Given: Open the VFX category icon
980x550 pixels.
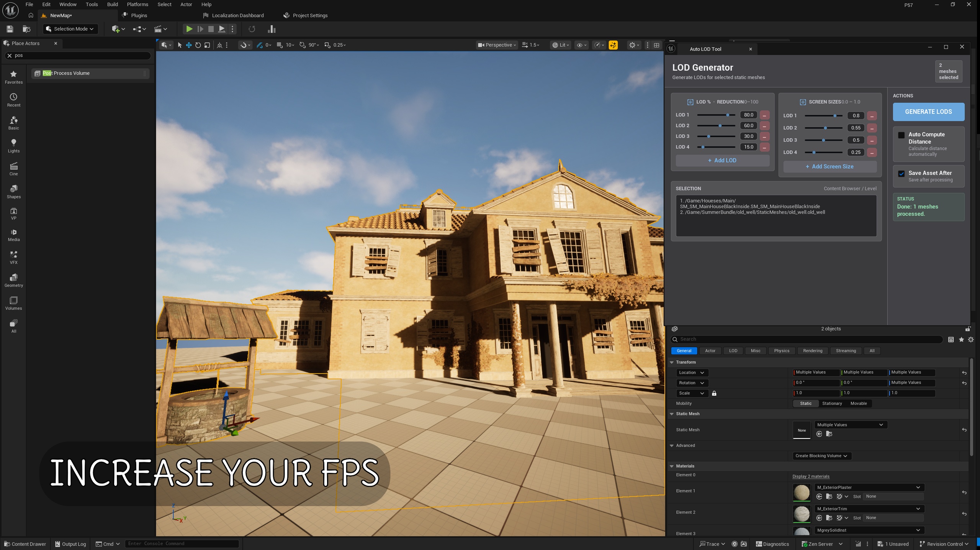Looking at the screenshot, I should coord(13,257).
